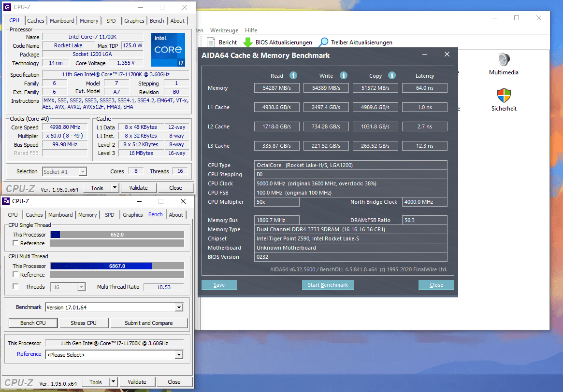Click the Treiber Aktualisierungen magnifier icon
Screen dimensions: 563x392
pyautogui.click(x=323, y=42)
